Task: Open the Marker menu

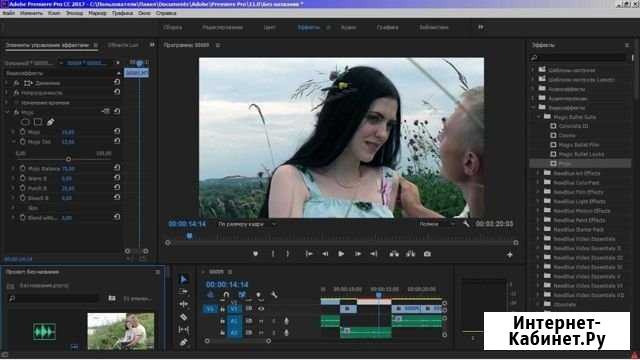Action: [97, 13]
